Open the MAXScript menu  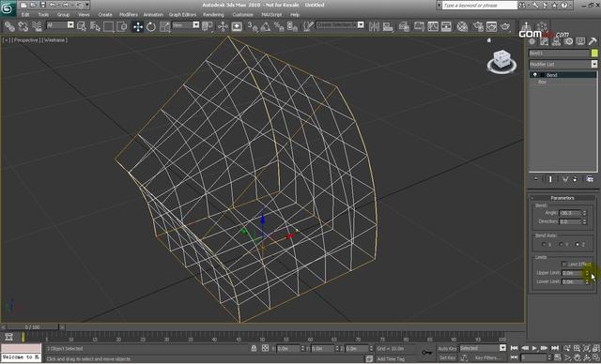click(271, 15)
